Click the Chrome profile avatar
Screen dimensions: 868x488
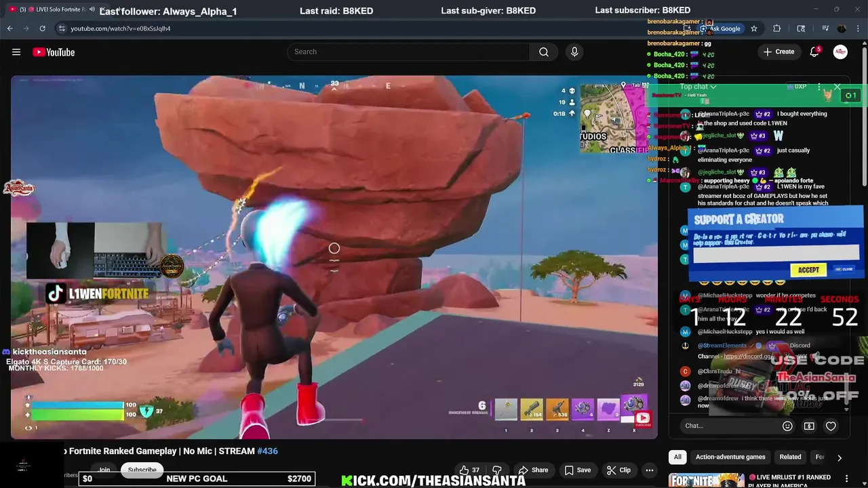point(842,28)
